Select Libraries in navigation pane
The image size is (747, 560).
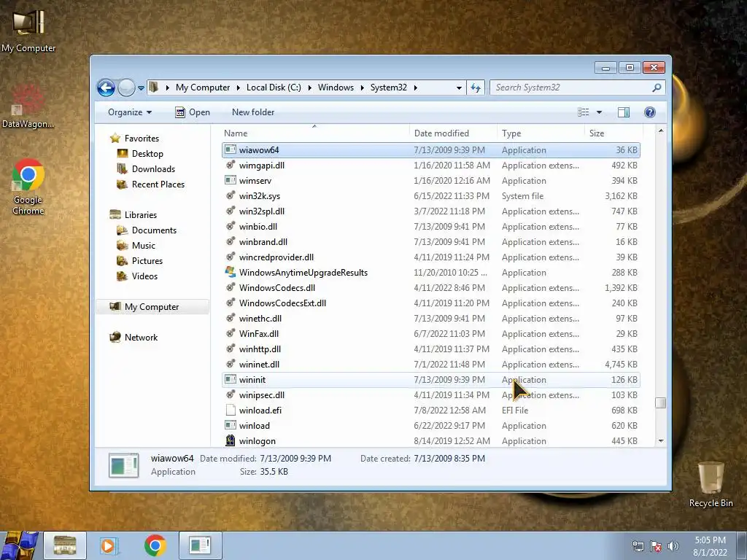[133, 215]
